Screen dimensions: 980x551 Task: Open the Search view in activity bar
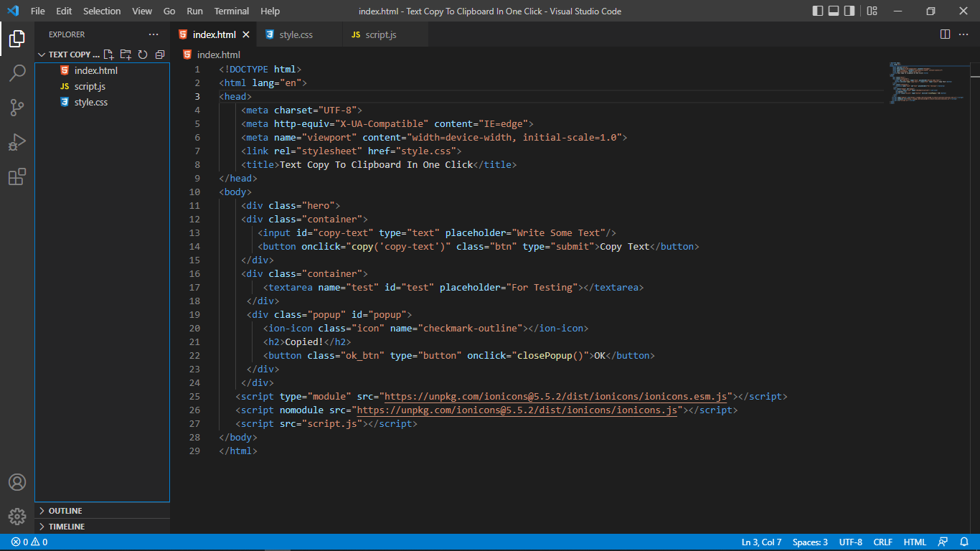pyautogui.click(x=17, y=72)
